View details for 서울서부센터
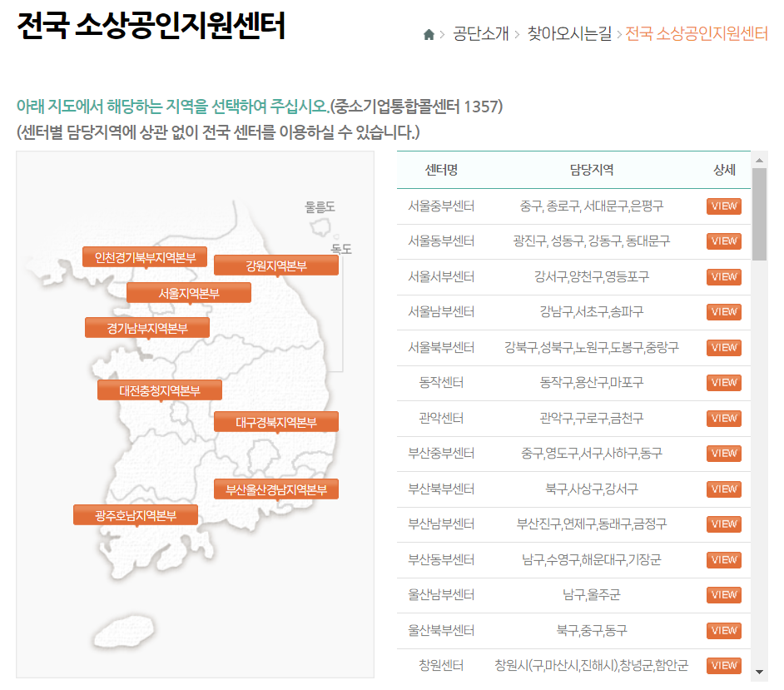 click(723, 276)
